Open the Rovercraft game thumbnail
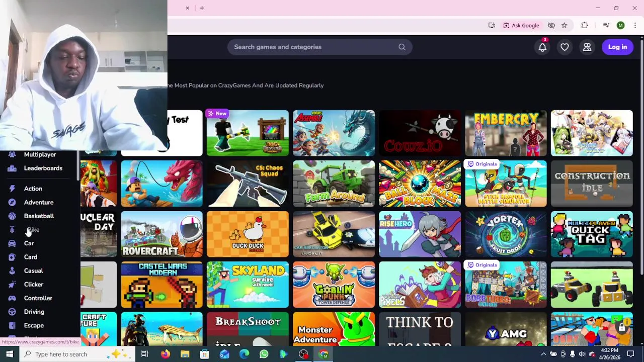 click(x=162, y=234)
